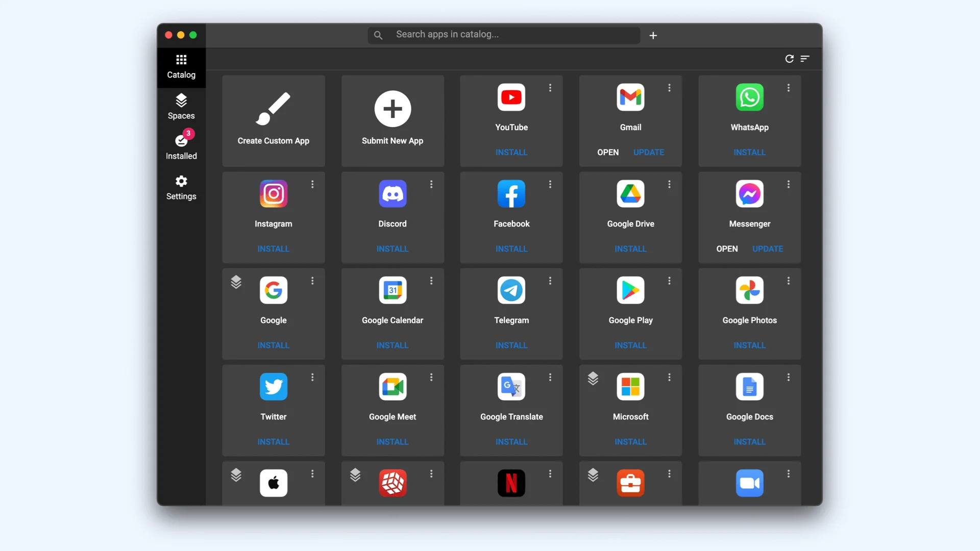980x551 pixels.
Task: Click the plus button beside the search bar
Action: point(653,35)
